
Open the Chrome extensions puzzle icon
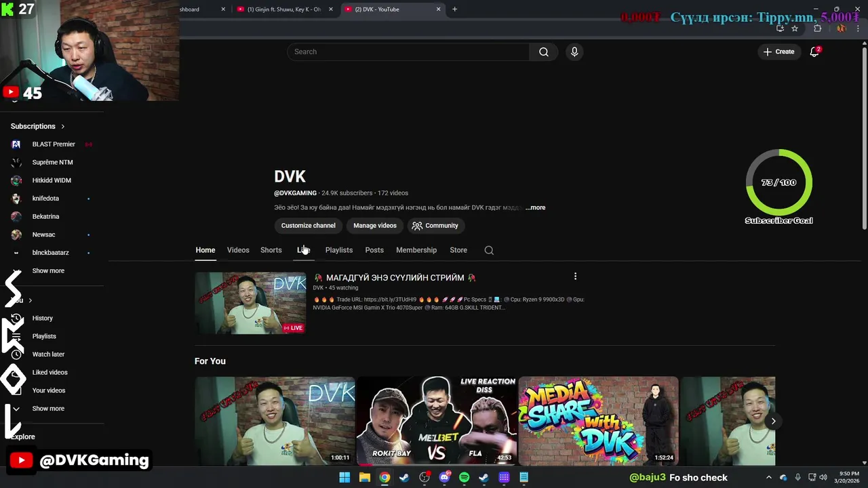click(817, 28)
